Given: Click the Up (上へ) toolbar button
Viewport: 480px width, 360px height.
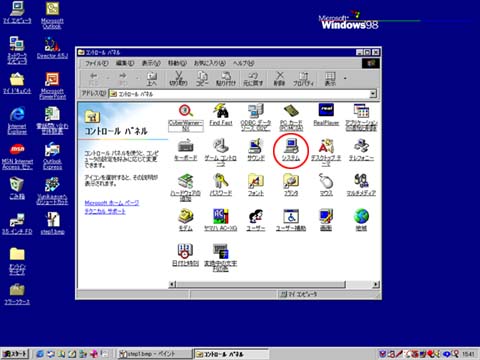Looking at the screenshot, I should (152, 79).
